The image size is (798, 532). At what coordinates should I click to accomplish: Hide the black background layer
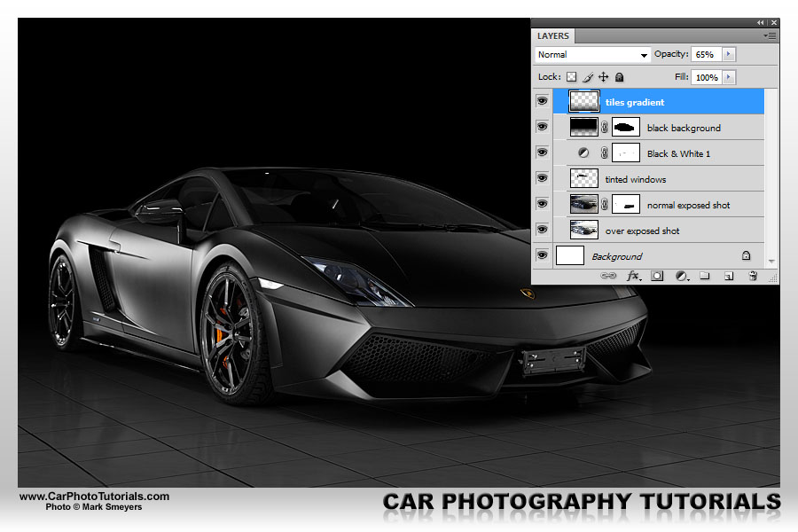point(542,126)
